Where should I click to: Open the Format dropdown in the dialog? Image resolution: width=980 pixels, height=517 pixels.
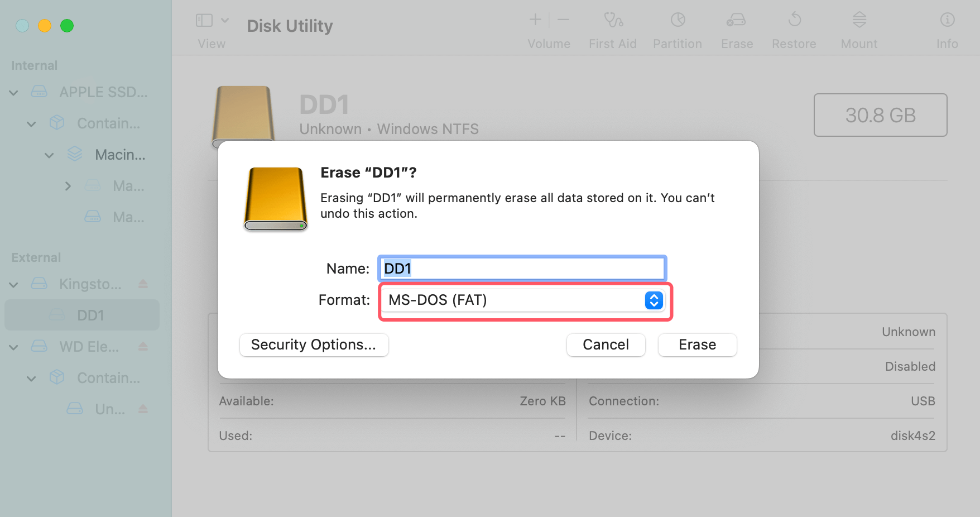[652, 300]
